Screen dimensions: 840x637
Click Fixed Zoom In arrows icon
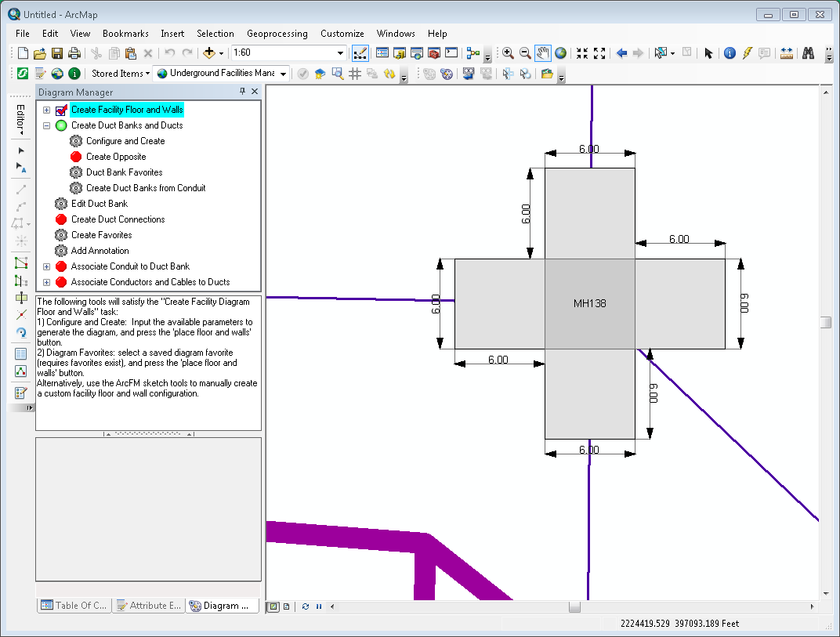point(582,53)
